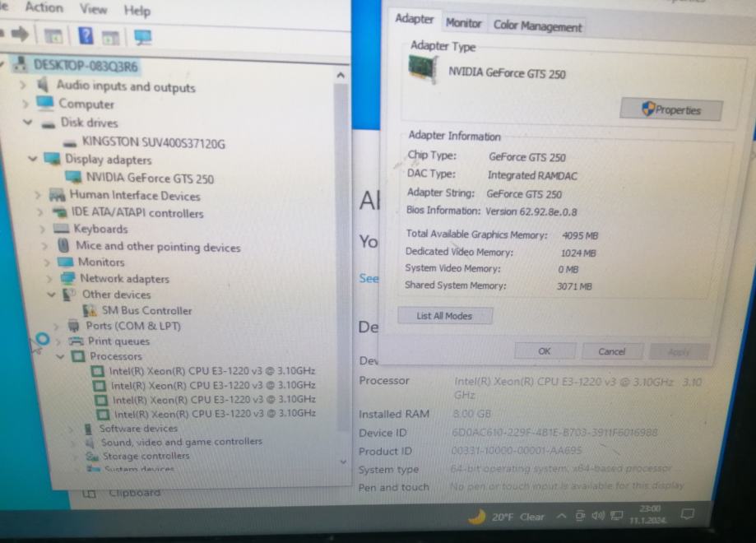This screenshot has width=756, height=543.
Task: Click the forward arrow in Device Manager toolbar
Action: point(21,35)
